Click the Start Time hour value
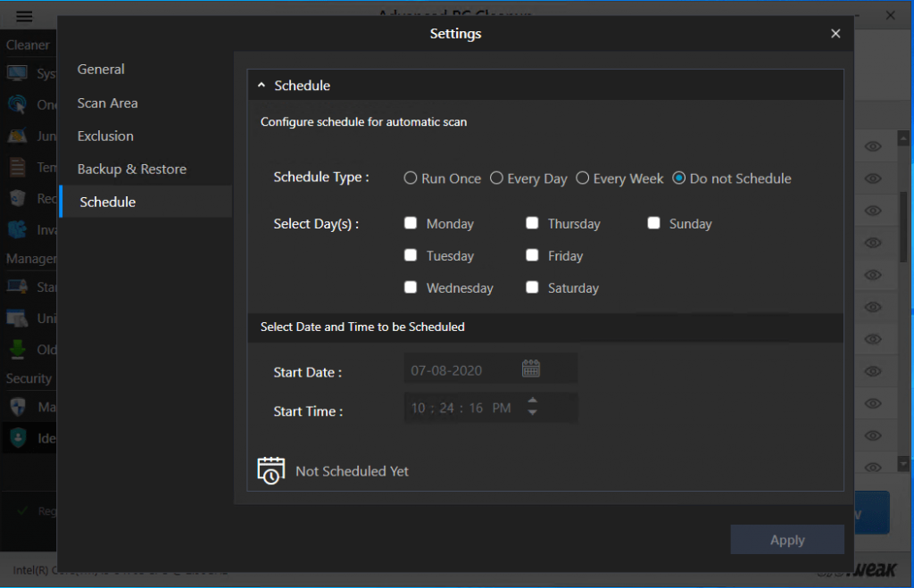The image size is (914, 588). click(x=418, y=408)
